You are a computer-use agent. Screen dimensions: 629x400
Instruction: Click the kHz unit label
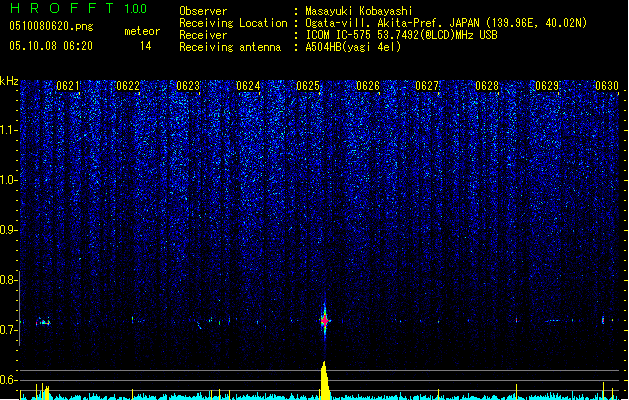(9, 81)
